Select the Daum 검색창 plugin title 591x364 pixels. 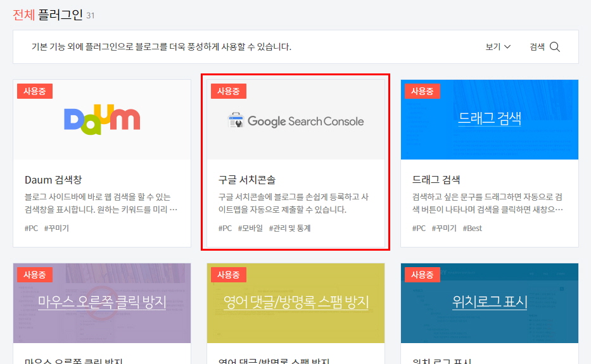(53, 180)
